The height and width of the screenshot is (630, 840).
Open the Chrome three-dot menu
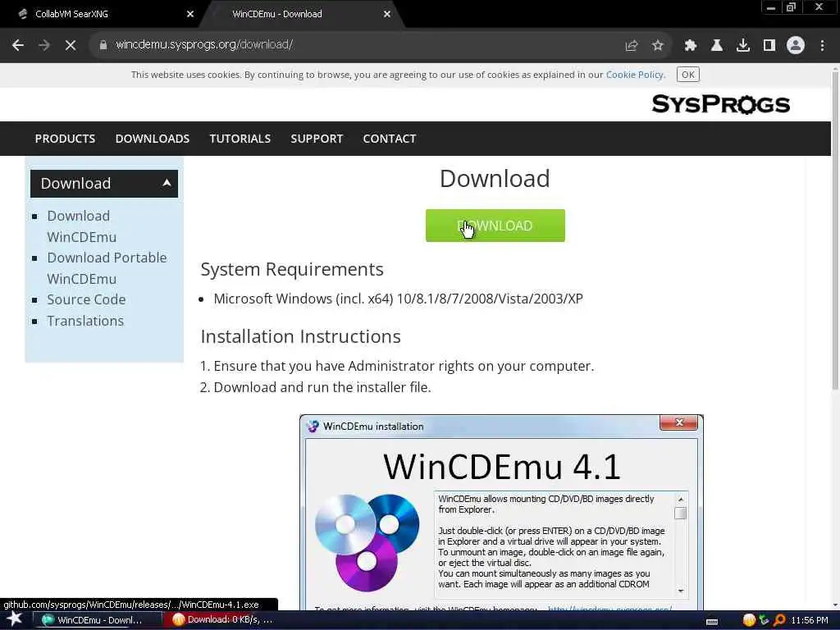coord(822,46)
